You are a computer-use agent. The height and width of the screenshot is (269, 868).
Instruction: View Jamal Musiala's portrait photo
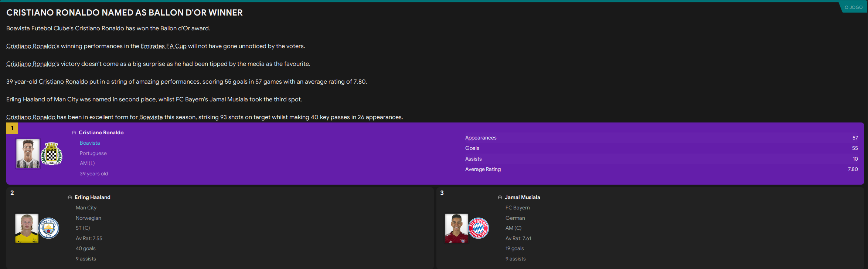click(x=456, y=228)
